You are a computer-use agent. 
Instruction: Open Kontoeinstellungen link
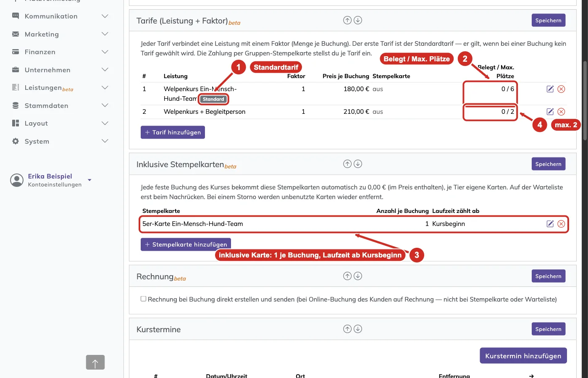pos(55,185)
